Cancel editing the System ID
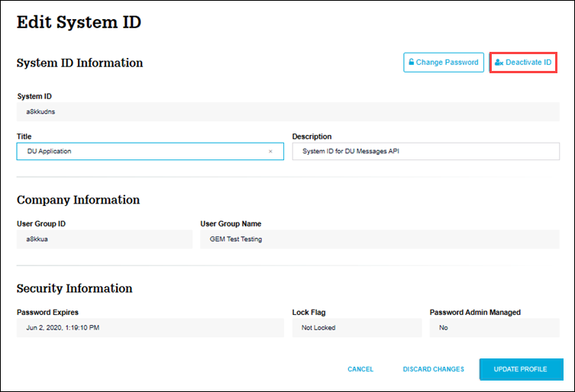Viewport: 575px width, 392px height. (360, 369)
